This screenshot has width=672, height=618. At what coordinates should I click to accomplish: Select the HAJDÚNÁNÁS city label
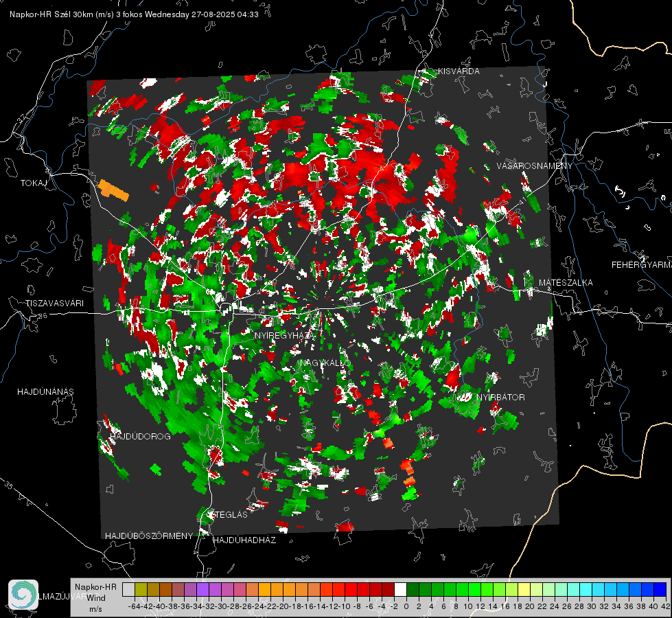click(45, 391)
